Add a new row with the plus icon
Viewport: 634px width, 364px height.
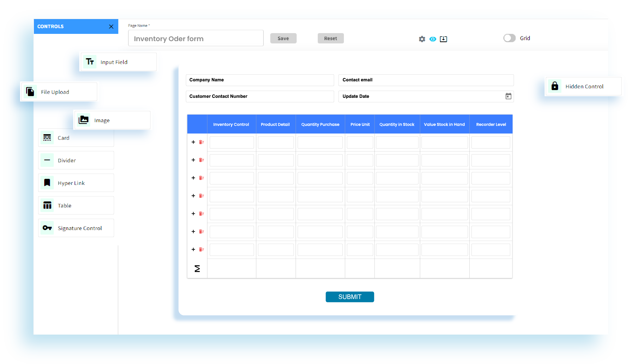click(x=193, y=142)
